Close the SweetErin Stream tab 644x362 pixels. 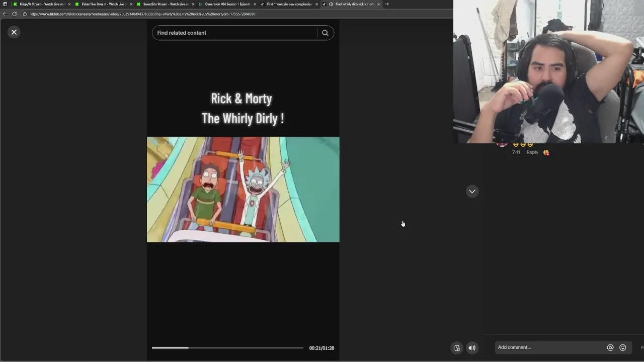pos(193,4)
